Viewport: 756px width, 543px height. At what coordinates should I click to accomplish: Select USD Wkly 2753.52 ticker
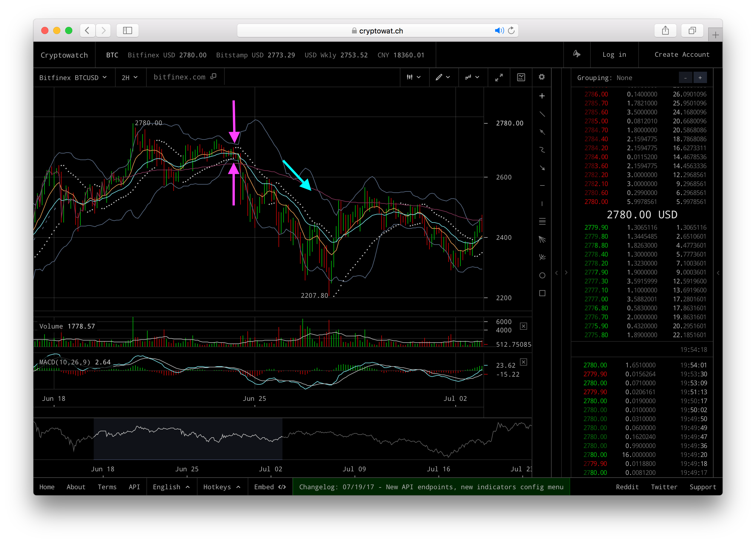pos(336,55)
